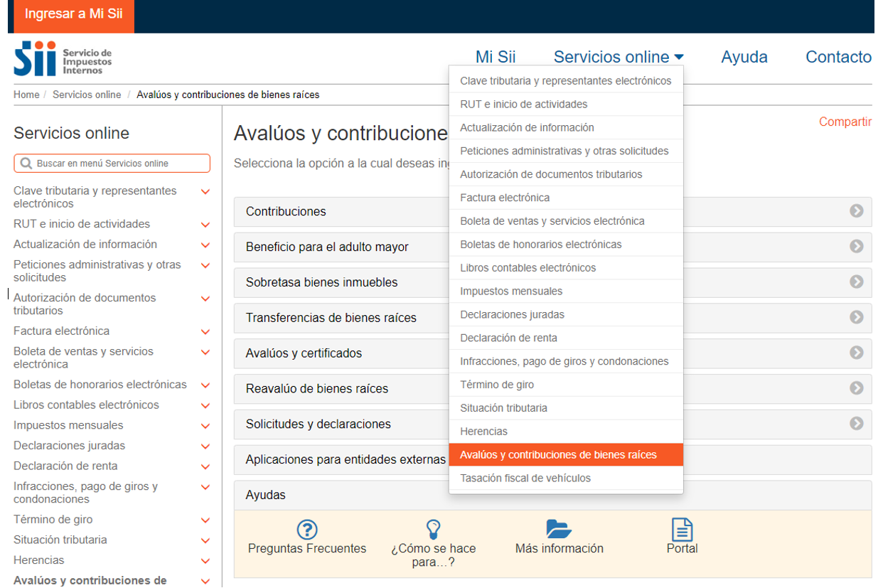Open Avalúos y certificados section
The height and width of the screenshot is (588, 883).
552,353
